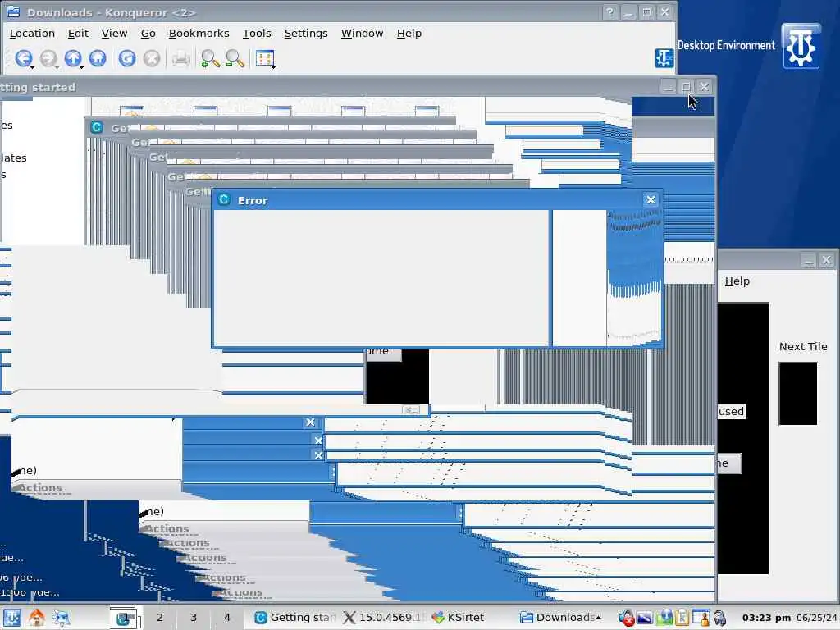
Task: Switch to virtual desktop 4
Action: pyautogui.click(x=226, y=617)
